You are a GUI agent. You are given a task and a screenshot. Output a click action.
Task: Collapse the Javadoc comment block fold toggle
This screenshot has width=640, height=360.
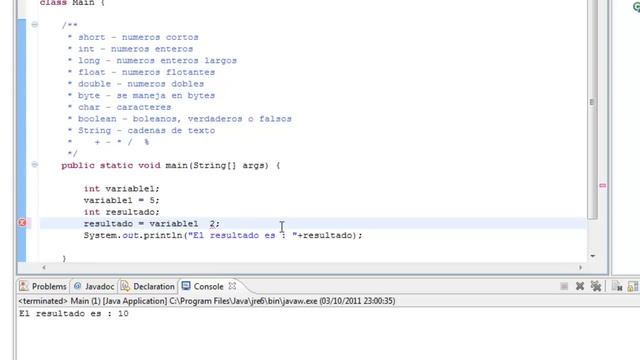pyautogui.click(x=35, y=25)
